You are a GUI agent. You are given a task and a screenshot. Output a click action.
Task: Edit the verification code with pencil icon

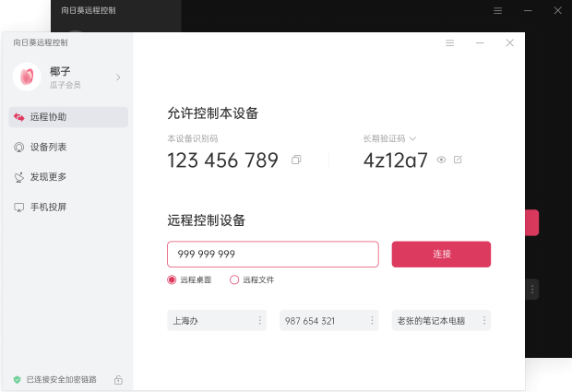(458, 160)
